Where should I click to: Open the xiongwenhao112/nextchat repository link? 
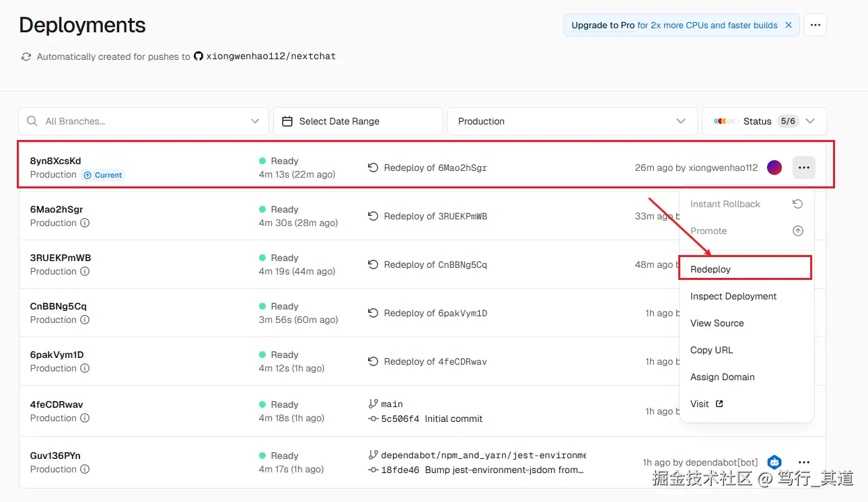click(x=270, y=57)
